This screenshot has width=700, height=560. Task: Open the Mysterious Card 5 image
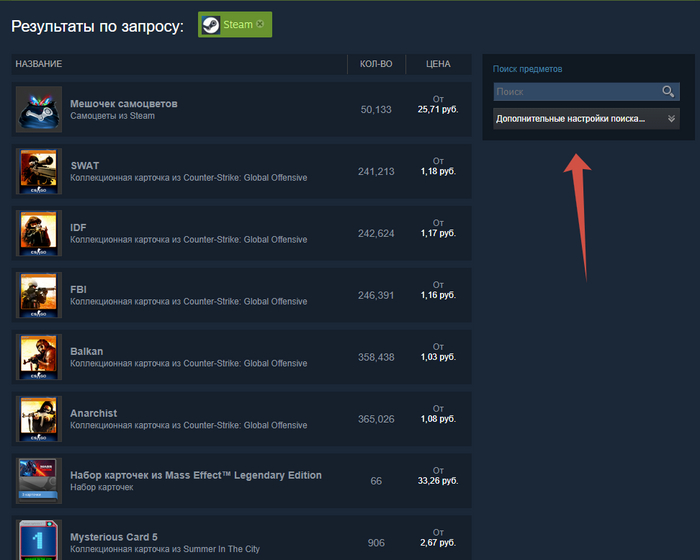coord(39,540)
